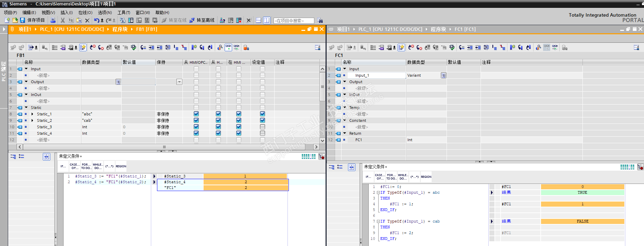644x246 pixels.
Task: Uncheck HMI/OPC access for Static_1
Action: click(196, 114)
